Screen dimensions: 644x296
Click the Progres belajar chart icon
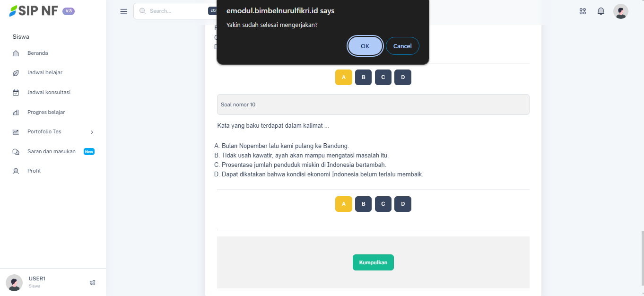click(16, 113)
